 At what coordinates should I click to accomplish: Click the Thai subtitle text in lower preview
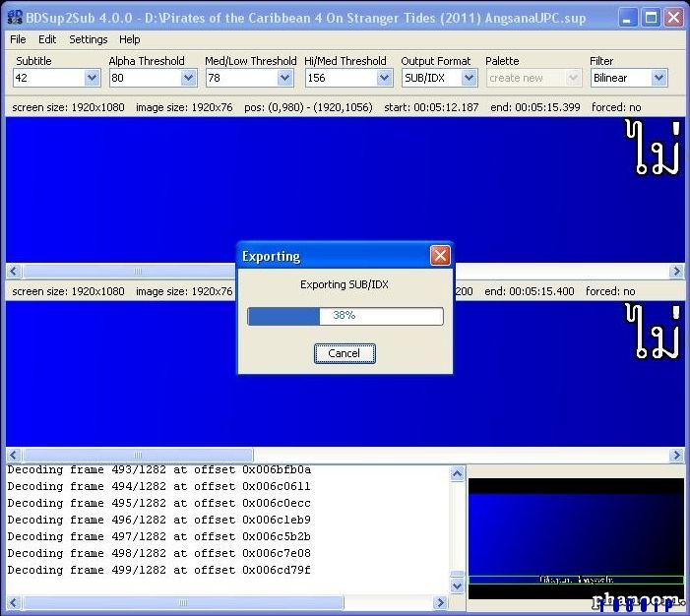coord(653,332)
